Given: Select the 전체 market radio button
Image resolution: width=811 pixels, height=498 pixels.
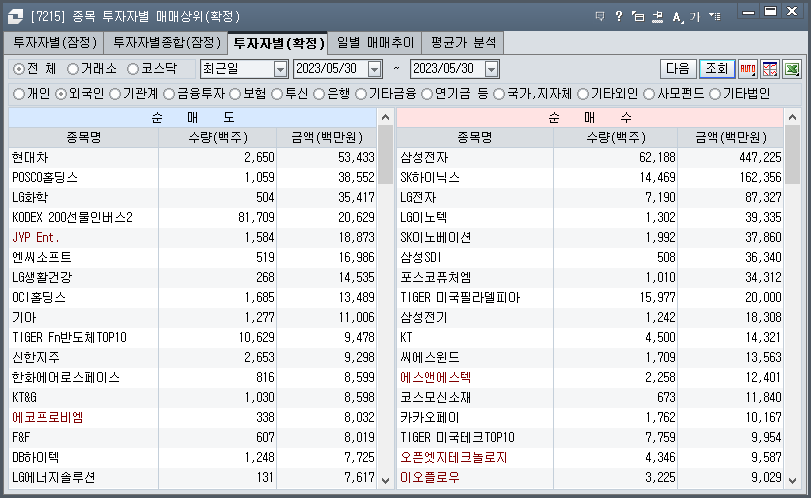Looking at the screenshot, I should pyautogui.click(x=19, y=69).
